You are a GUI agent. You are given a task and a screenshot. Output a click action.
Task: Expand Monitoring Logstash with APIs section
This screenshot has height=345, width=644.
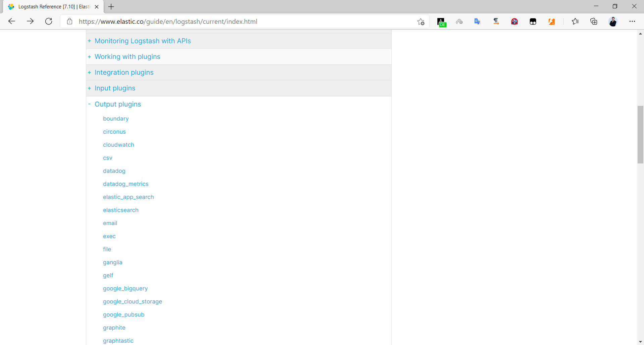pos(90,41)
